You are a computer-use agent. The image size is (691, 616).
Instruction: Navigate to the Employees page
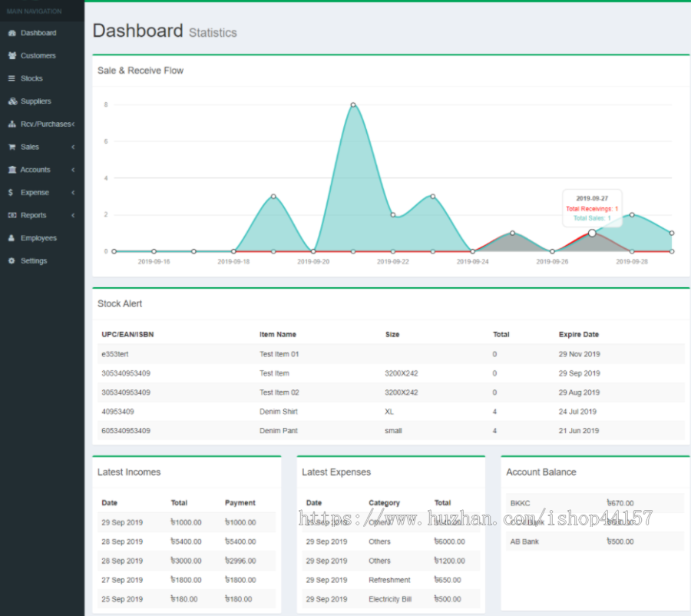tap(42, 238)
